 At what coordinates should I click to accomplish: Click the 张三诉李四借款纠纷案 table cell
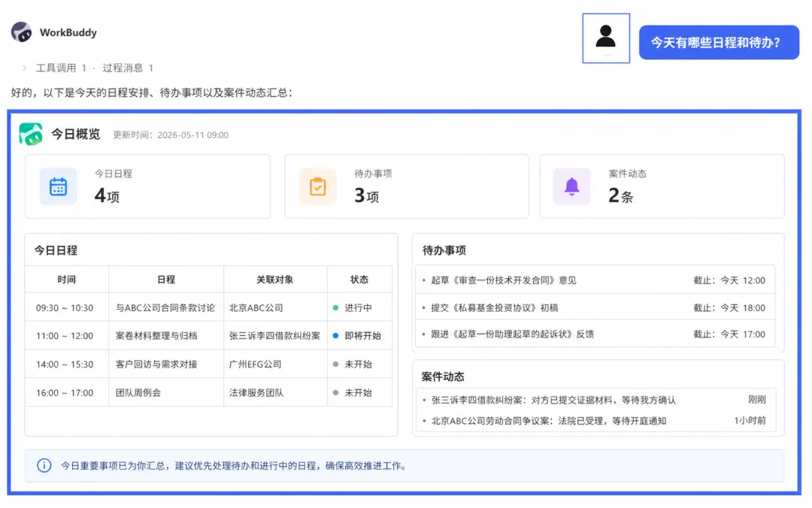(275, 336)
